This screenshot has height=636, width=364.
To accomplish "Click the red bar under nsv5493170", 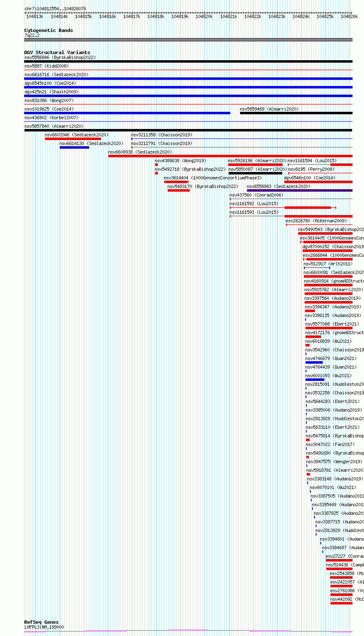I will pos(179,190).
